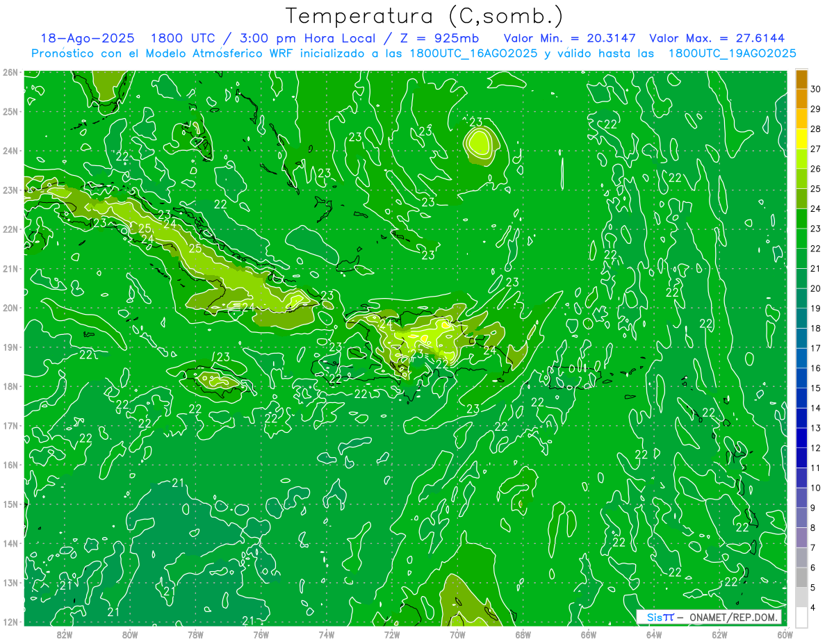Click latitude axis label "17N"
Image resolution: width=834 pixels, height=644 pixels.
[10, 426]
